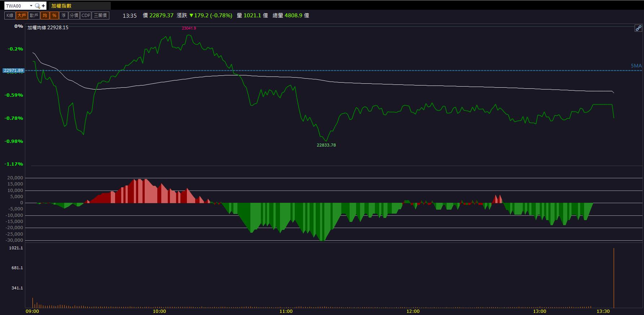
Task: Toggle the 均 average line button
Action: [x=45, y=16]
